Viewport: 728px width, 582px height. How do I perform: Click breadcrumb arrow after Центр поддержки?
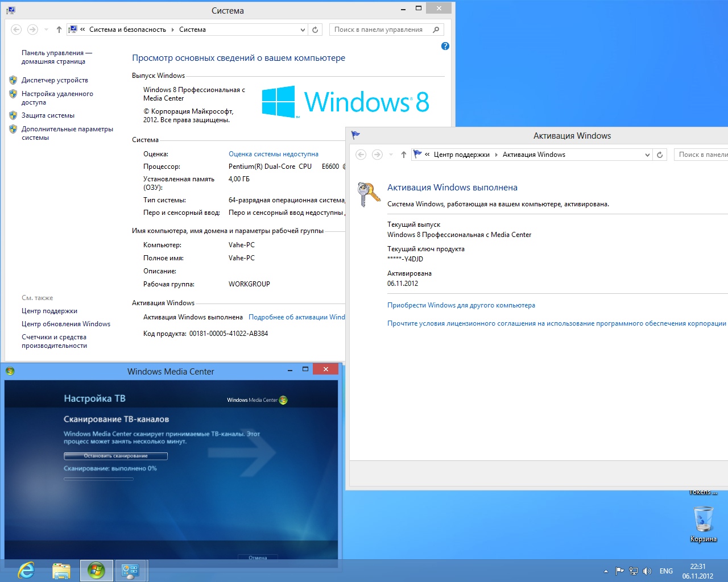click(497, 155)
